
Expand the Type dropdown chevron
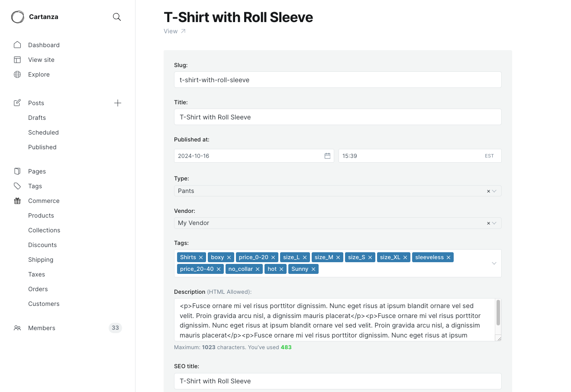click(x=494, y=191)
